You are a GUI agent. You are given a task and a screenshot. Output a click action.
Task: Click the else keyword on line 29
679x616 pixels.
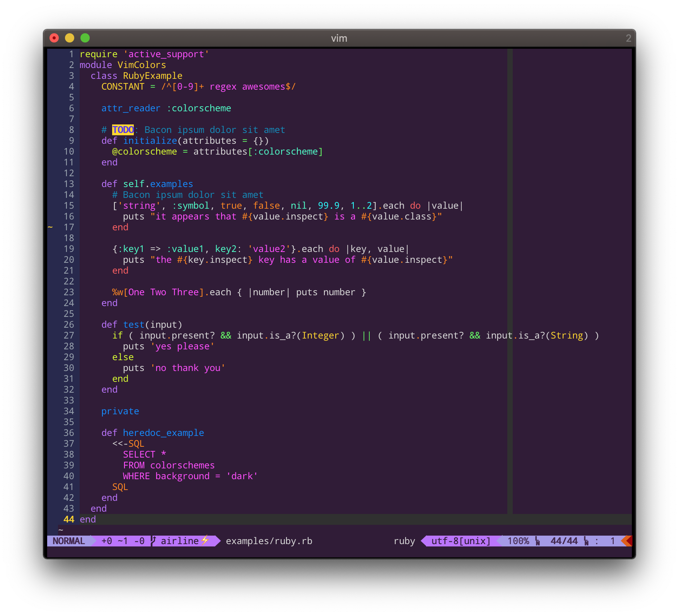click(x=123, y=357)
